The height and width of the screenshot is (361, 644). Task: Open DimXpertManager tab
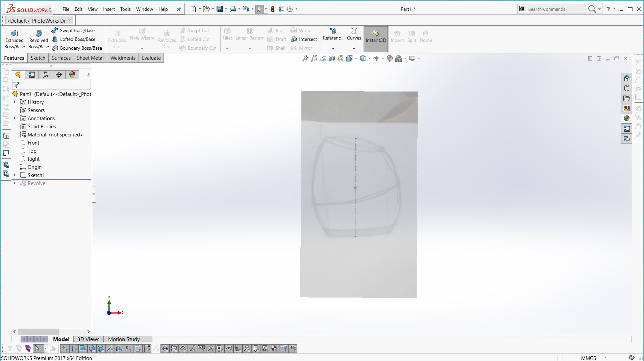(59, 75)
